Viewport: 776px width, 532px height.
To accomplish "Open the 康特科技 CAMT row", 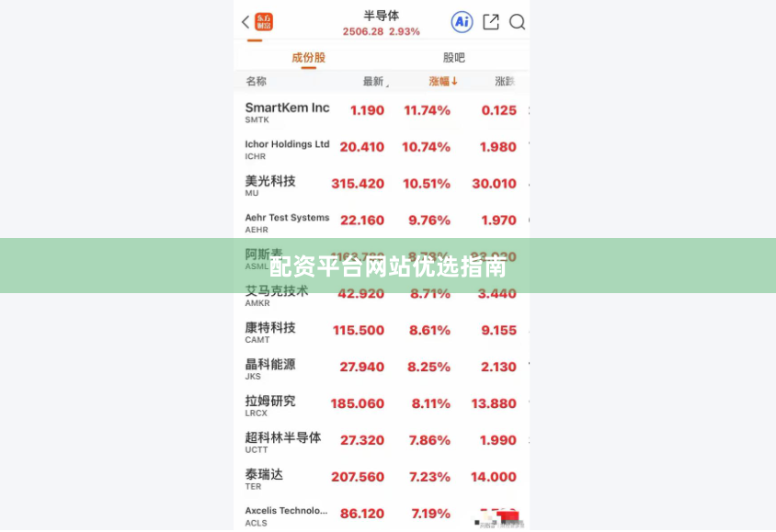I will (382, 332).
